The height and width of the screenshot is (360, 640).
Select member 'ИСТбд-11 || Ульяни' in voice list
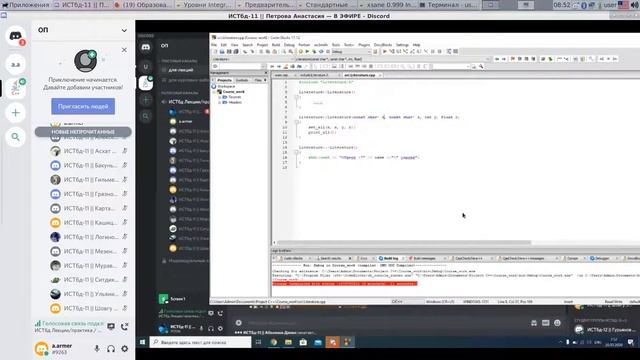(89, 294)
